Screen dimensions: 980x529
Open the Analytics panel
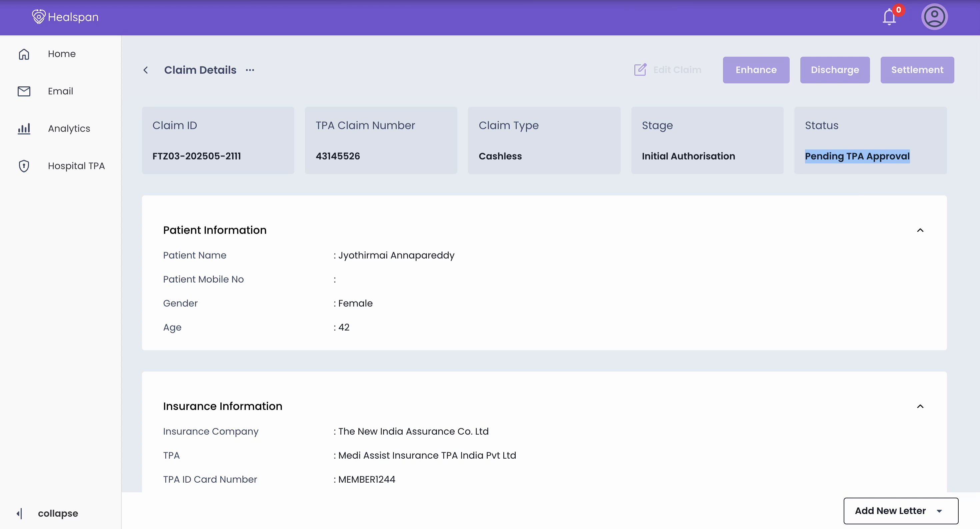click(x=69, y=128)
